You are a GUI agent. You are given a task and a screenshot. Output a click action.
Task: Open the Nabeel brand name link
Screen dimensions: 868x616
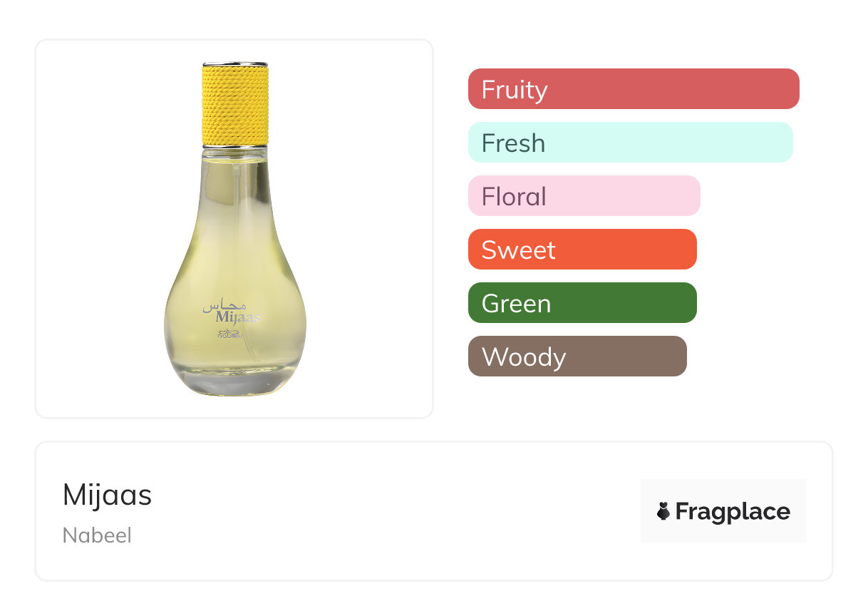click(97, 535)
